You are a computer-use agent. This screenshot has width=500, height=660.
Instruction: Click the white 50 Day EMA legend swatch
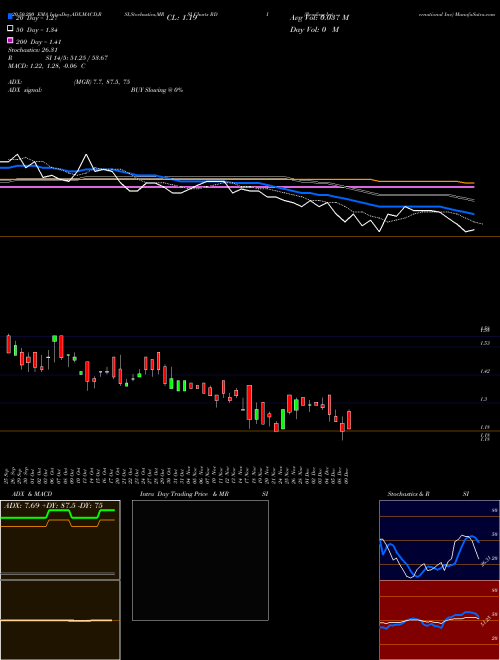11,29
